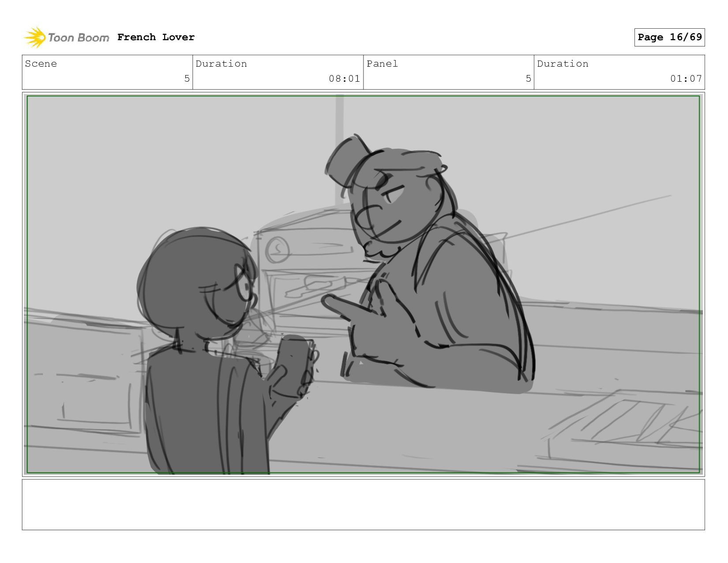
Task: Click the 'Page 16/69' page indicator
Action: (669, 37)
